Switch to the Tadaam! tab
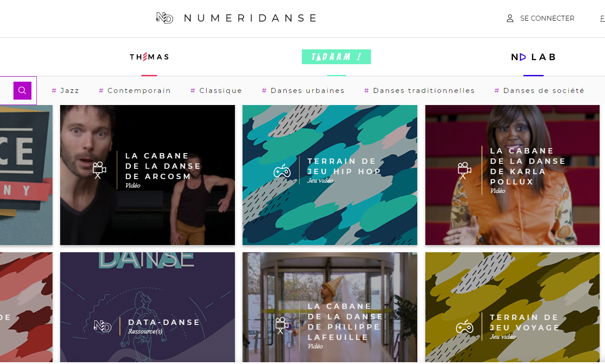605x364 pixels. [336, 57]
